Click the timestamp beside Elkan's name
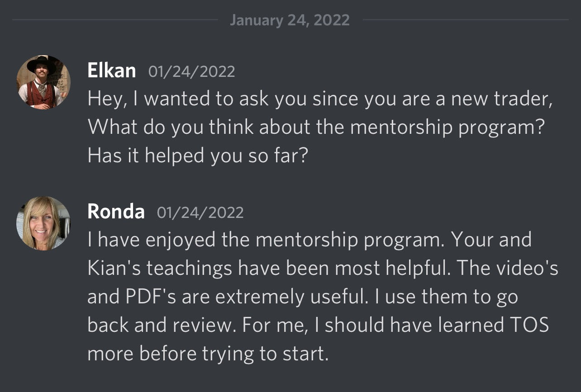 click(191, 72)
